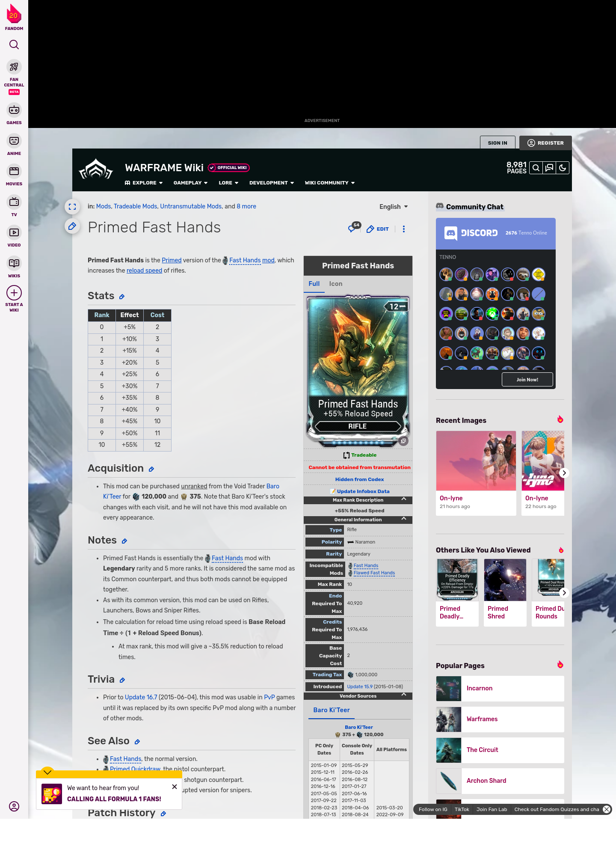
Task: Switch to the Full image tab
Action: pyautogui.click(x=314, y=284)
